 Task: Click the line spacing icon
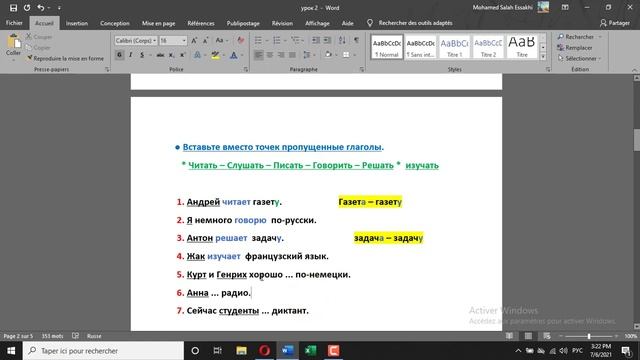[307, 55]
